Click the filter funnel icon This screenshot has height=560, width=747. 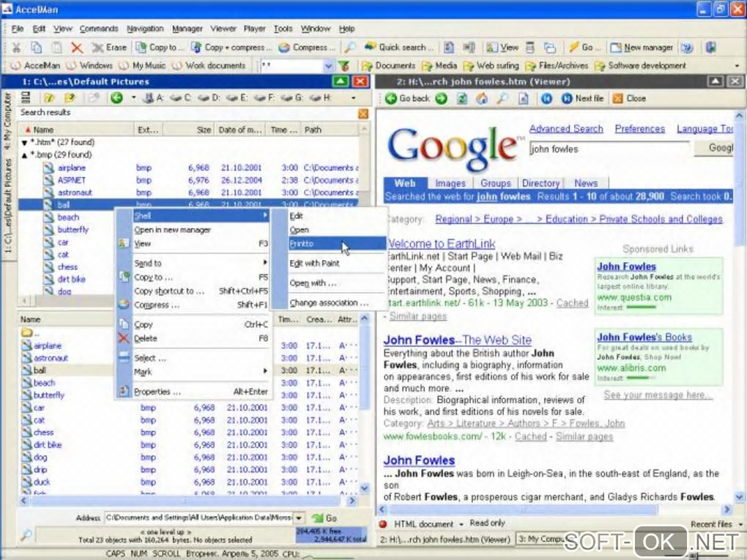(x=344, y=65)
